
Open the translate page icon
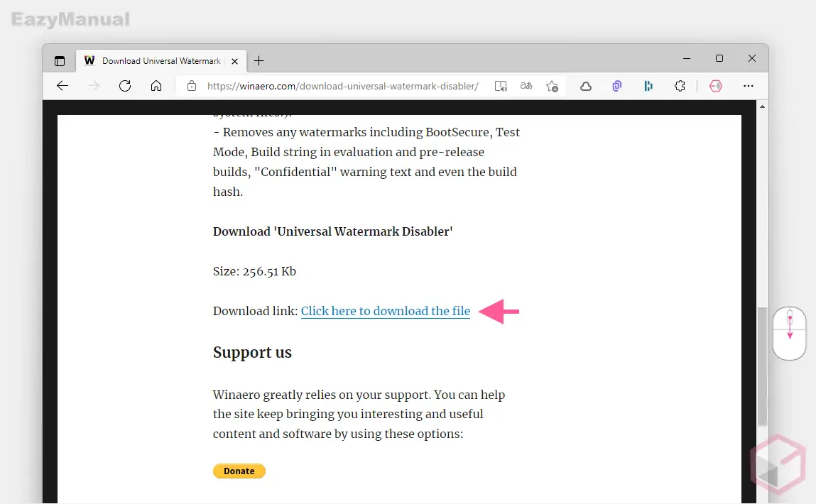pos(526,86)
